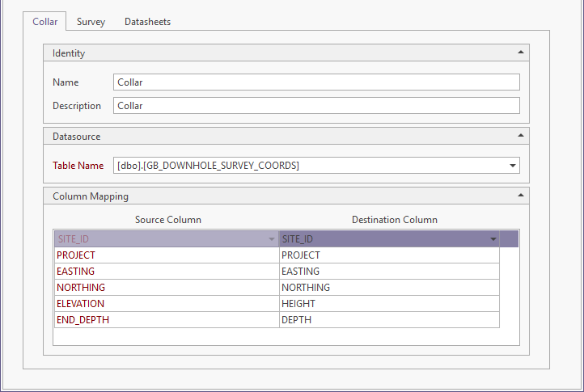This screenshot has height=392, width=584.
Task: Switch to the Survey tab
Action: 91,22
